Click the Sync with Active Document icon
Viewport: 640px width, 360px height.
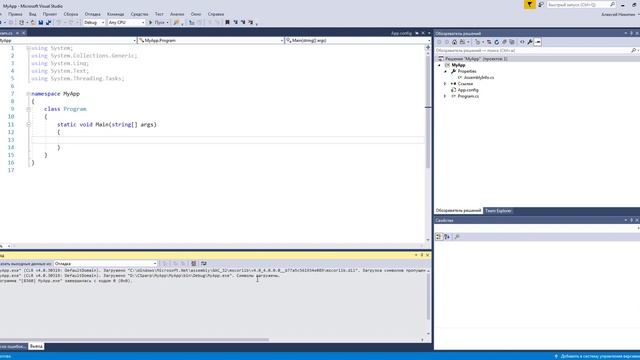tap(489, 42)
